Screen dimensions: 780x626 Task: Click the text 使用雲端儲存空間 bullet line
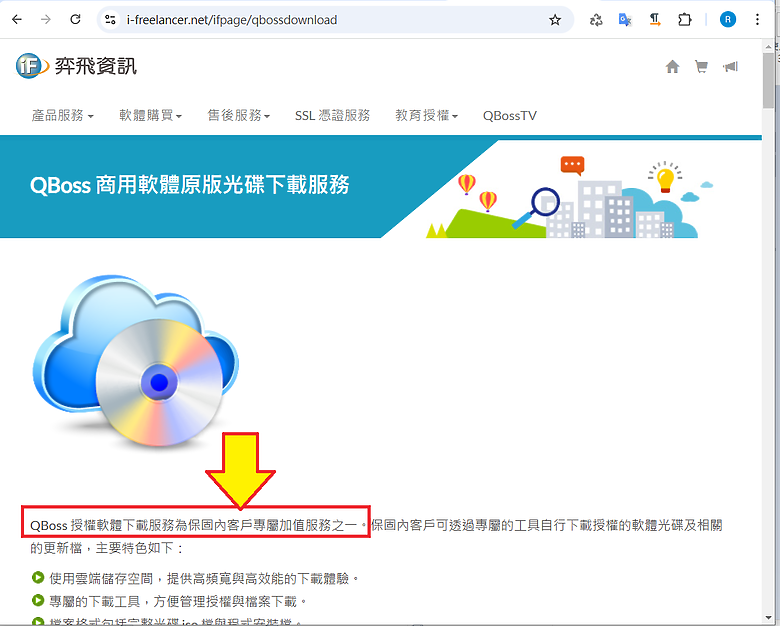tap(204, 578)
